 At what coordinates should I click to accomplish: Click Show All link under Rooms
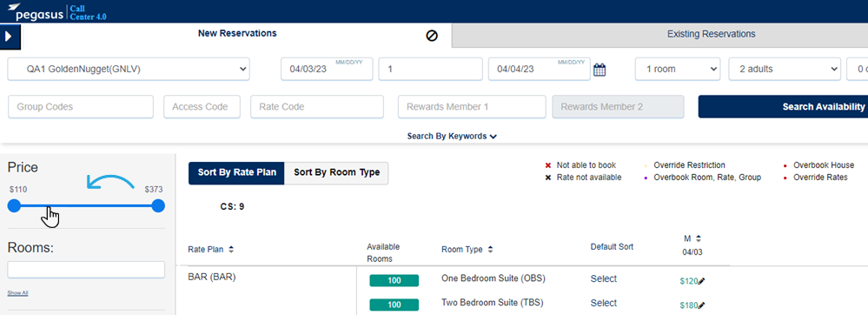17,293
